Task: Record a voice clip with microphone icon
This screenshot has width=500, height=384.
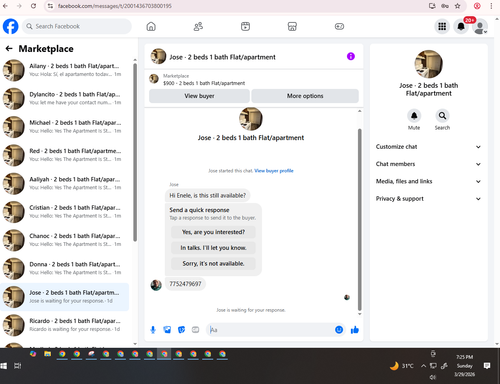Action: 153,330
